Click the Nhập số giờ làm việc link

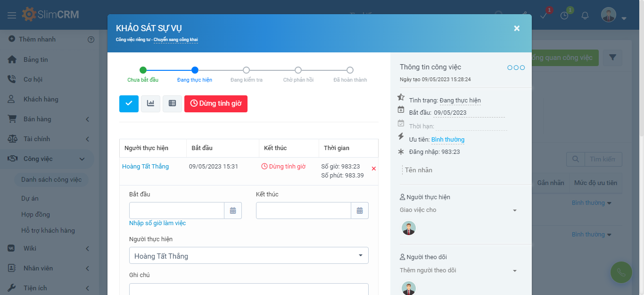click(157, 223)
